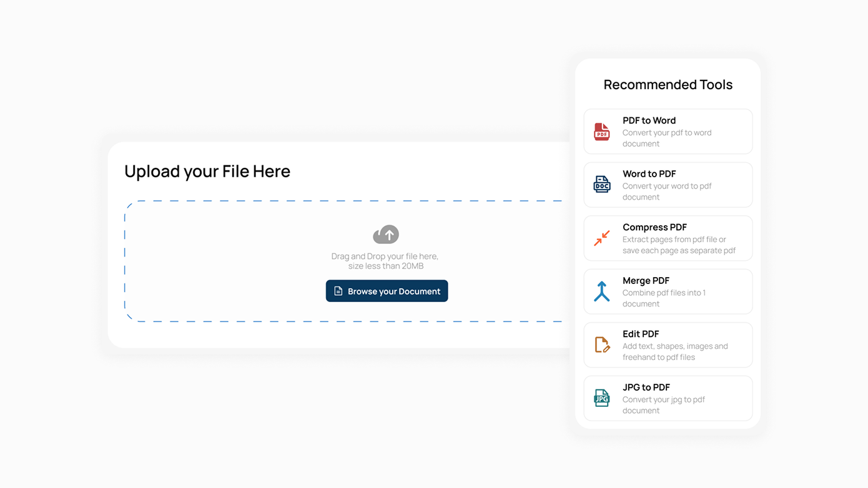Click the gray cloud upload icon
This screenshot has height=488, width=868.
click(x=386, y=235)
